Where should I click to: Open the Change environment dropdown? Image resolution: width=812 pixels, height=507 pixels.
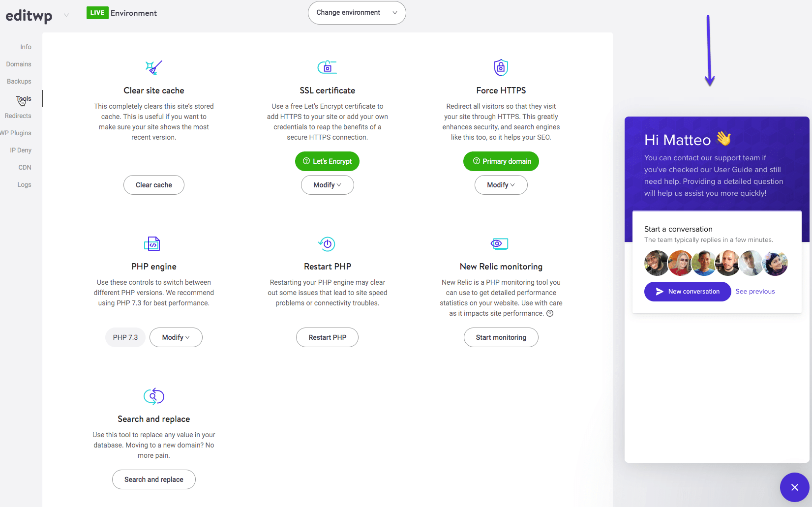click(357, 13)
